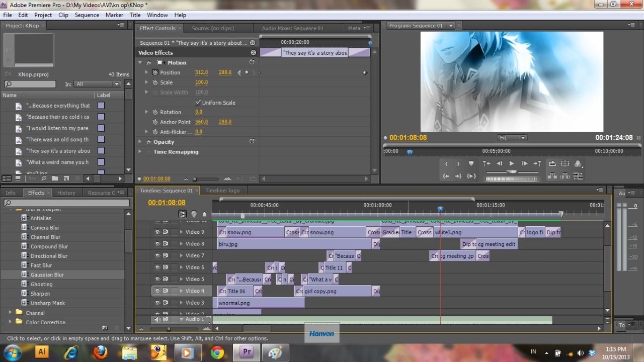644x362 pixels.
Task: Play the sequence in Program monitor
Action: 512,164
